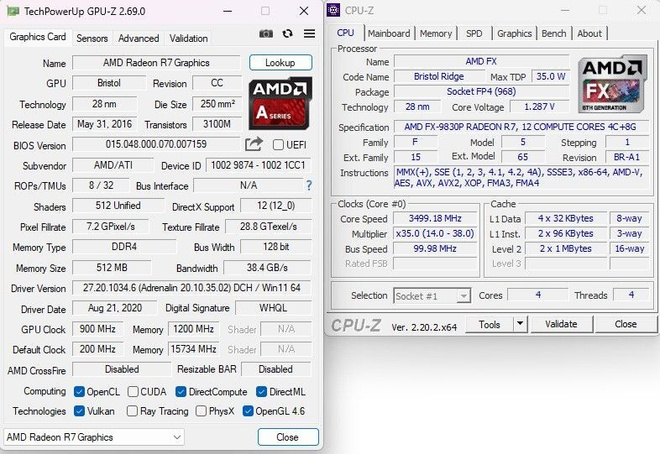Image resolution: width=660 pixels, height=454 pixels.
Task: Click the L1 Data value 4 x 32 KBytes
Action: (565, 218)
